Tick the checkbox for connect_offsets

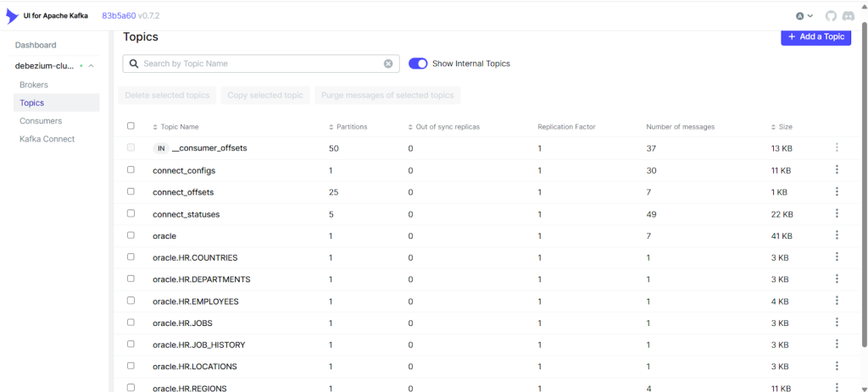tap(131, 192)
